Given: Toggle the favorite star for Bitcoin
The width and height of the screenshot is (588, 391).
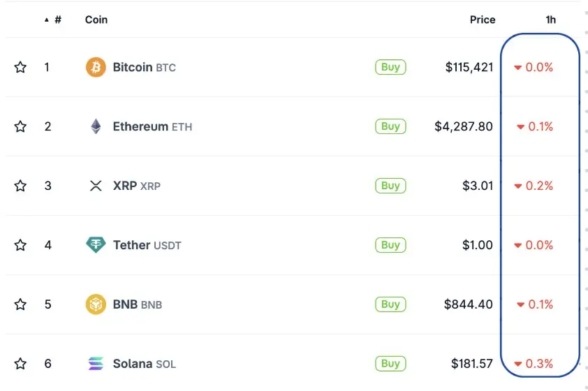Looking at the screenshot, I should pyautogui.click(x=20, y=67).
